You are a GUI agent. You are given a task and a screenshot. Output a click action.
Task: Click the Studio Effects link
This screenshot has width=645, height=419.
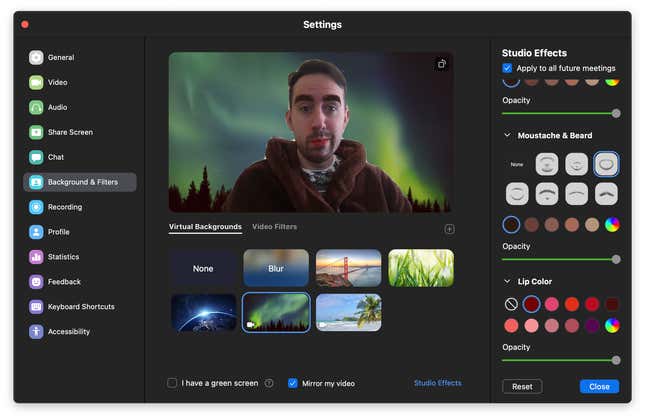tap(438, 383)
